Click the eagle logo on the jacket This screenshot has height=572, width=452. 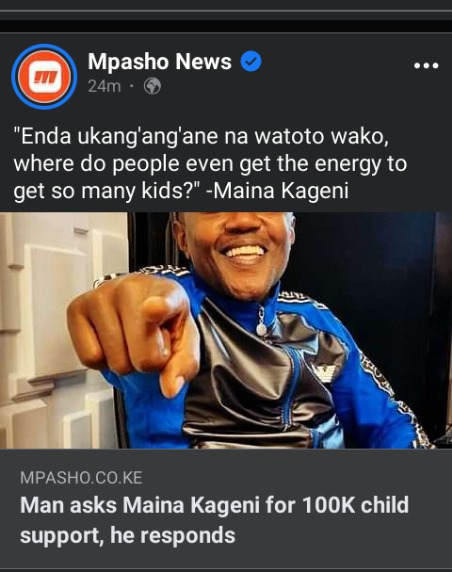(323, 372)
